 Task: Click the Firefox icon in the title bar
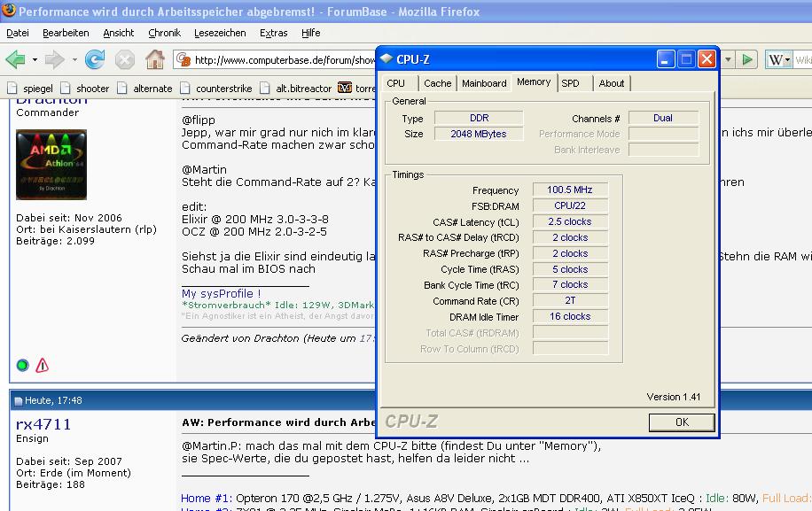coord(9,10)
